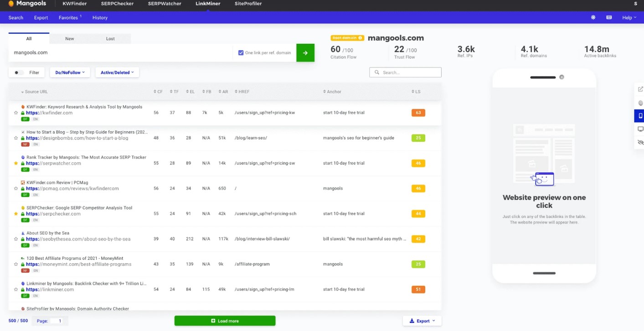Click the DF tag under kwfinder.com
The image size is (644, 331).
point(25,119)
